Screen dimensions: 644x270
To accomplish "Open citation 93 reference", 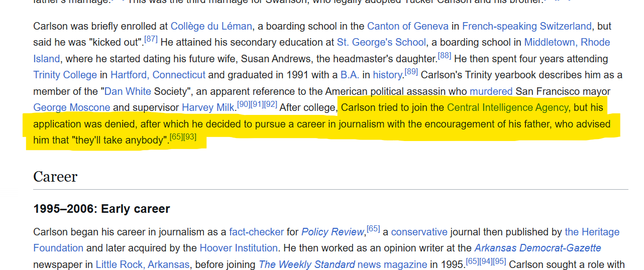I will click(x=190, y=137).
